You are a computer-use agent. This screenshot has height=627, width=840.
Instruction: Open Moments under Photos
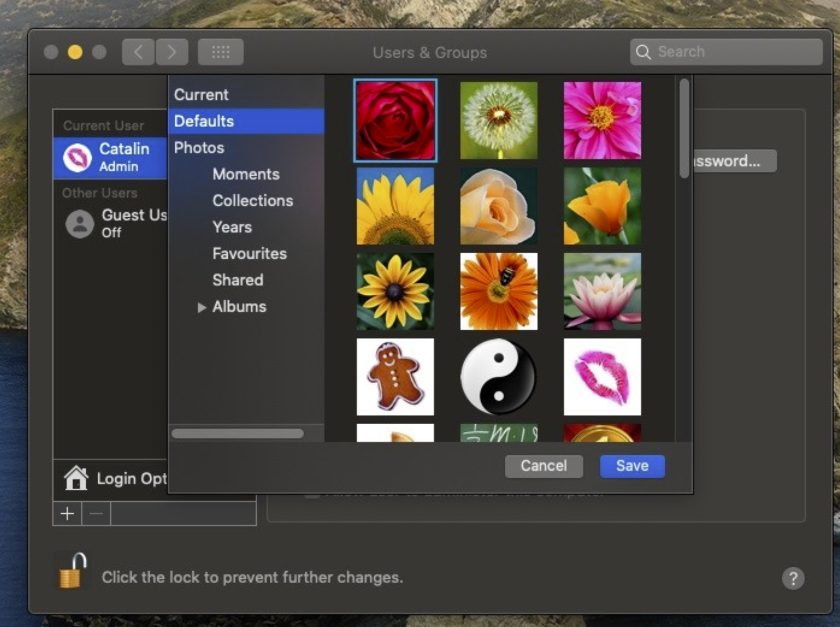[x=246, y=174]
